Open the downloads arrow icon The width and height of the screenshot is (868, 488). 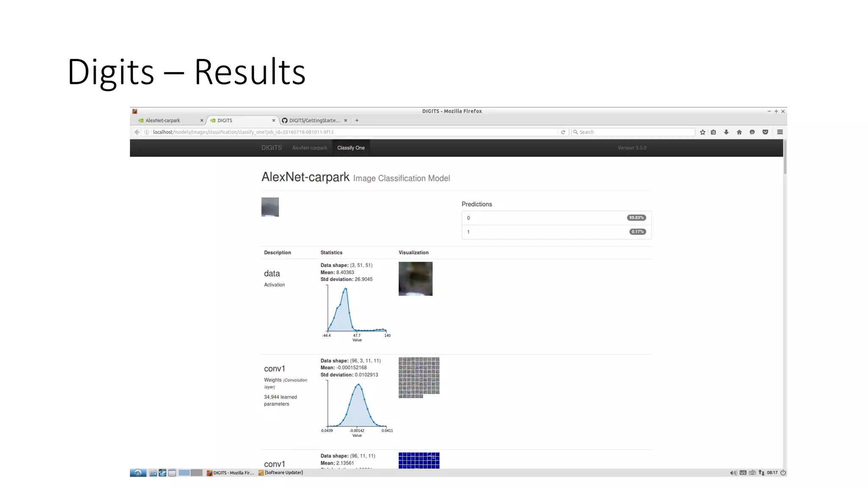point(726,132)
